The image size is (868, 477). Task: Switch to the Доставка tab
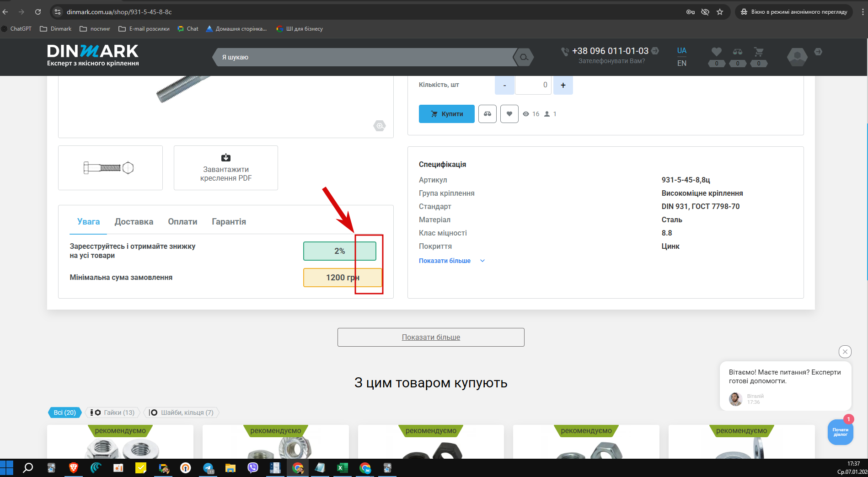pos(134,222)
